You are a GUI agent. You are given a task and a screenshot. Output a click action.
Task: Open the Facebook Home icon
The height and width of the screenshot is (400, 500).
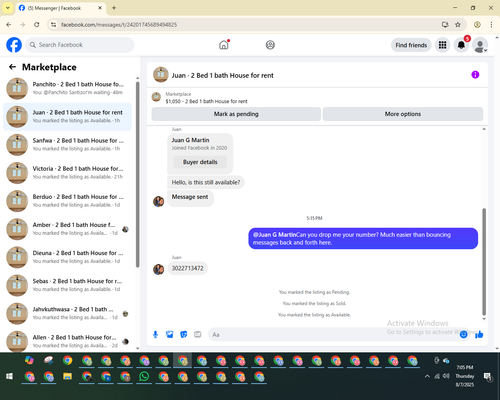224,45
